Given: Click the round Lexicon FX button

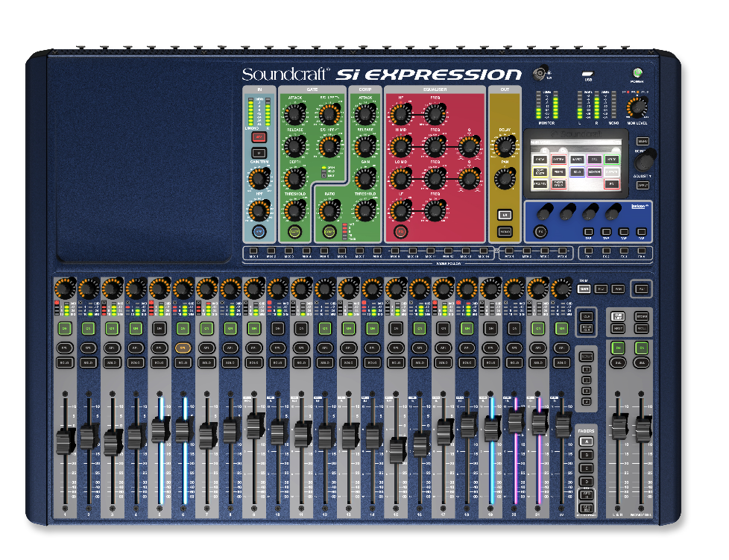Looking at the screenshot, I should (x=540, y=231).
